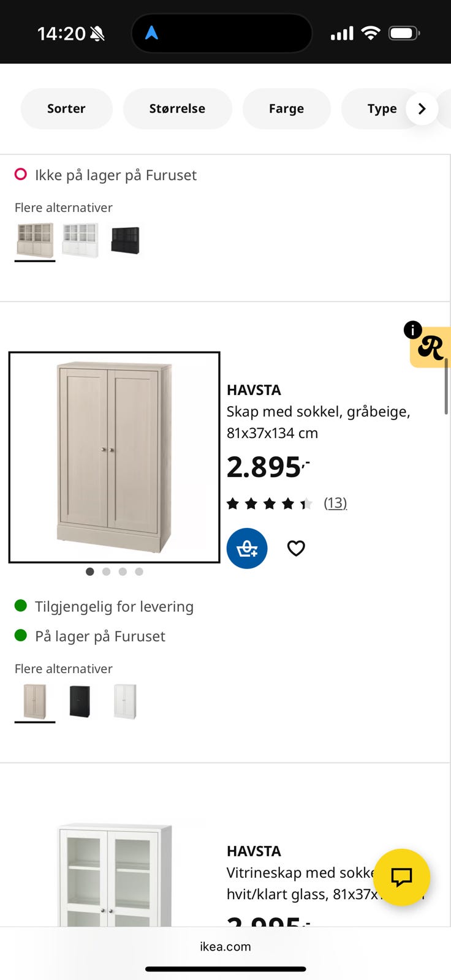Viewport: 451px width, 980px height.
Task: Choose the black glass-door combination variant
Action: click(125, 240)
